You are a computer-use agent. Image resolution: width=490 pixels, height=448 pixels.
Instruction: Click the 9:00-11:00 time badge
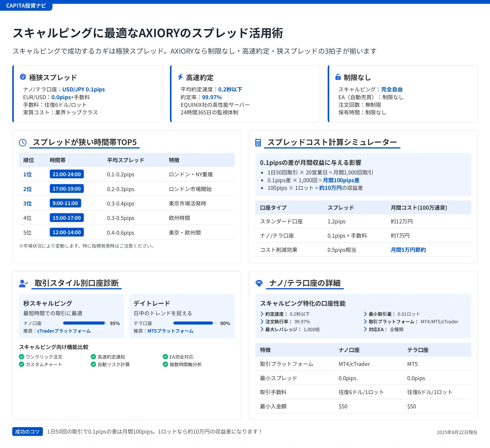(x=65, y=203)
